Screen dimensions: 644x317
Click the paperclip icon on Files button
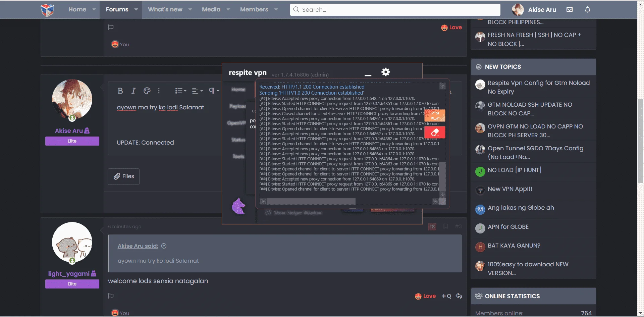117,176
